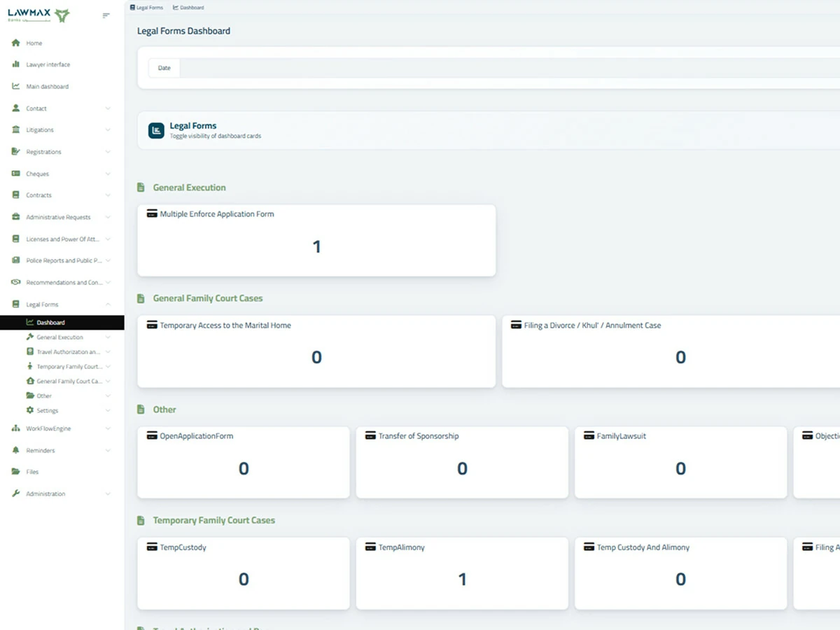The height and width of the screenshot is (630, 840).
Task: Click the Administration wrench icon
Action: (15, 493)
